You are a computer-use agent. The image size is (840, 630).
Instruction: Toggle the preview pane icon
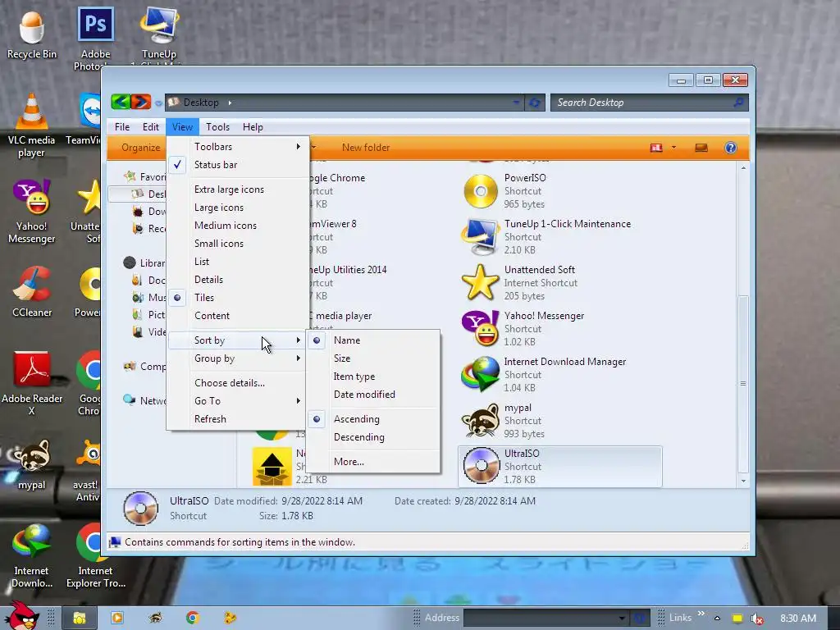[701, 148]
